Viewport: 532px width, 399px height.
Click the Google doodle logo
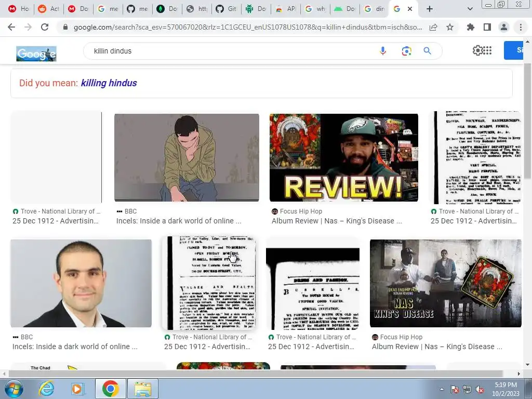point(36,54)
